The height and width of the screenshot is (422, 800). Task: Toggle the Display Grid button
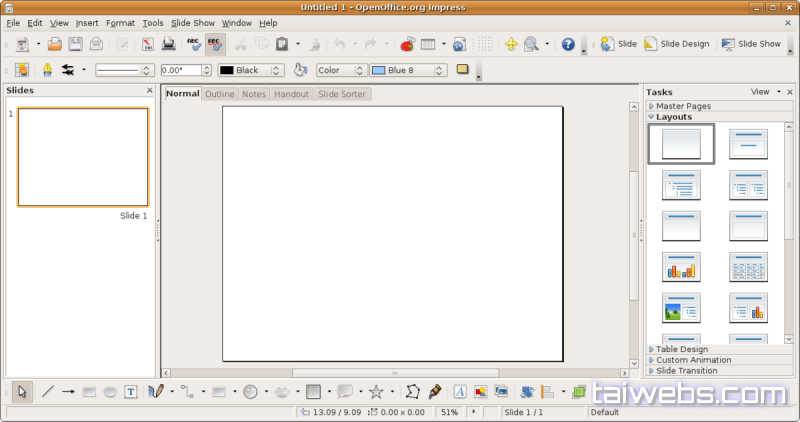click(485, 44)
